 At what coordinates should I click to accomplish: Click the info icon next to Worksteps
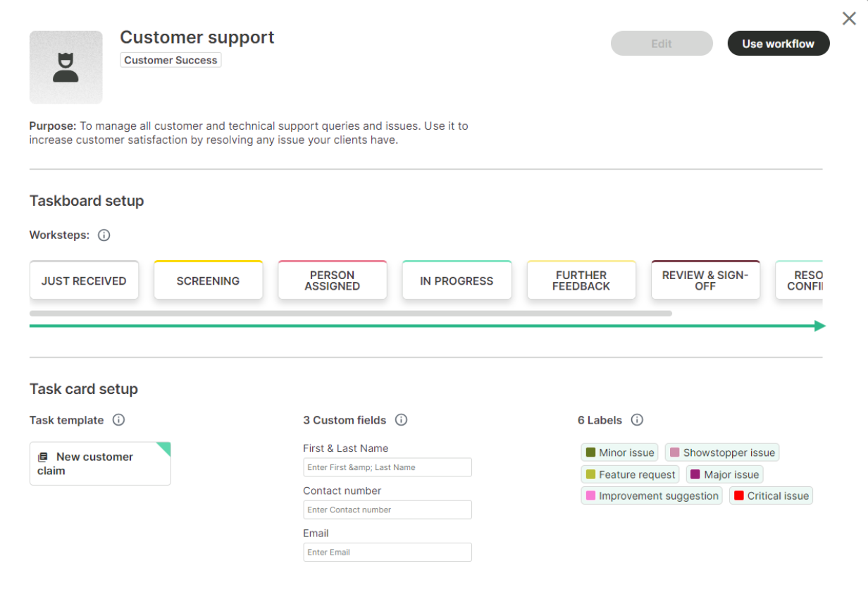104,235
